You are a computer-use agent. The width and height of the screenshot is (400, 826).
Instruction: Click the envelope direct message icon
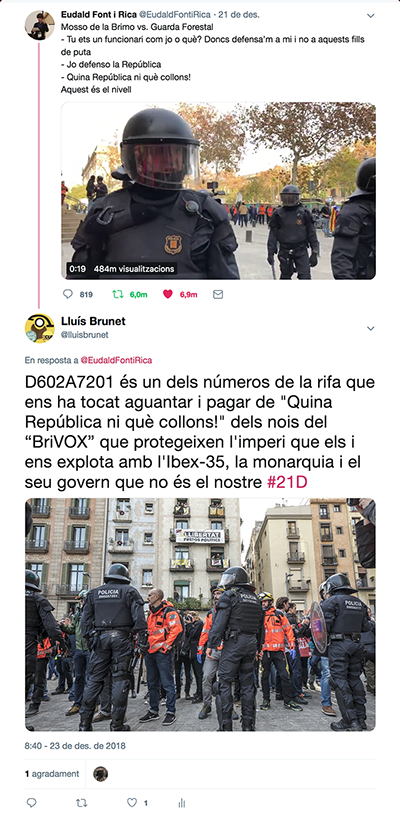pyautogui.click(x=218, y=294)
